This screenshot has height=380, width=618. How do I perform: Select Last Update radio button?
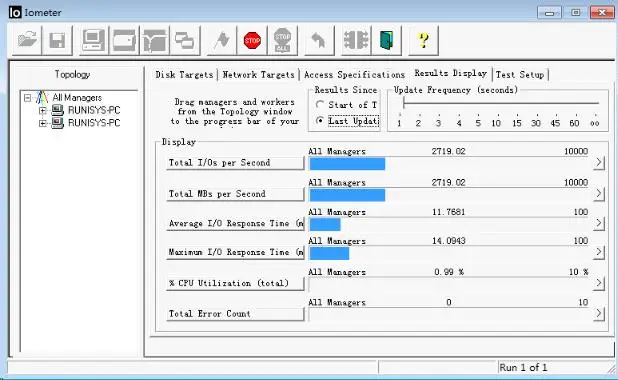320,121
